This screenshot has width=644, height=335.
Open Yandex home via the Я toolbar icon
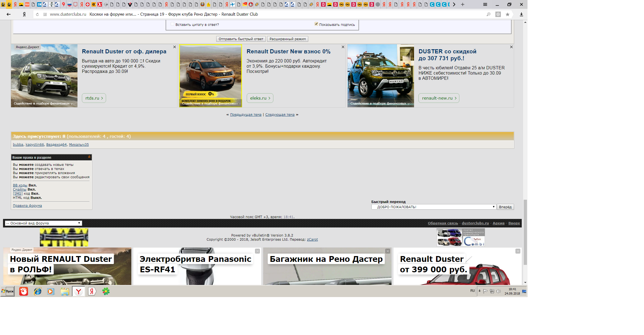coord(24,14)
